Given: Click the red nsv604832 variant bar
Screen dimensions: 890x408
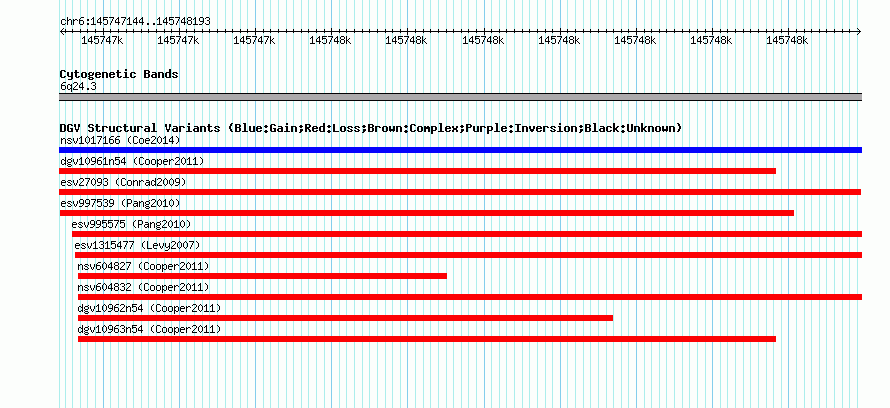Looking at the screenshot, I should click(x=469, y=297).
